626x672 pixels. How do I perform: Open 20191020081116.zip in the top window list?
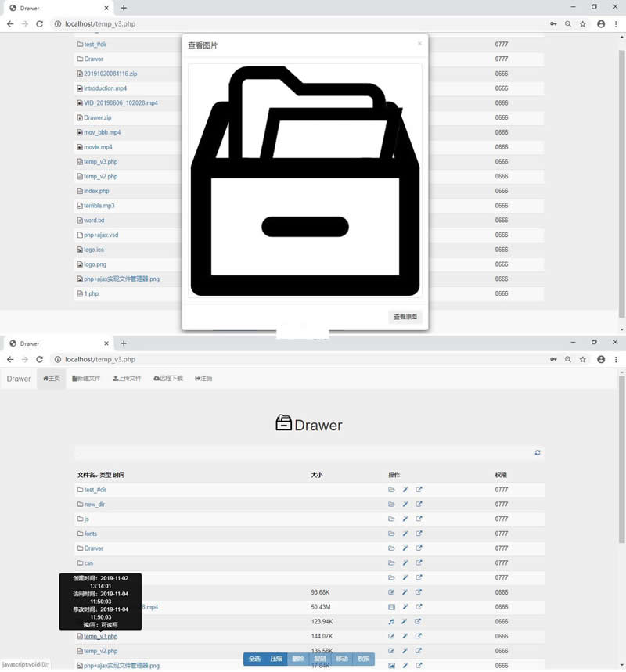click(110, 74)
